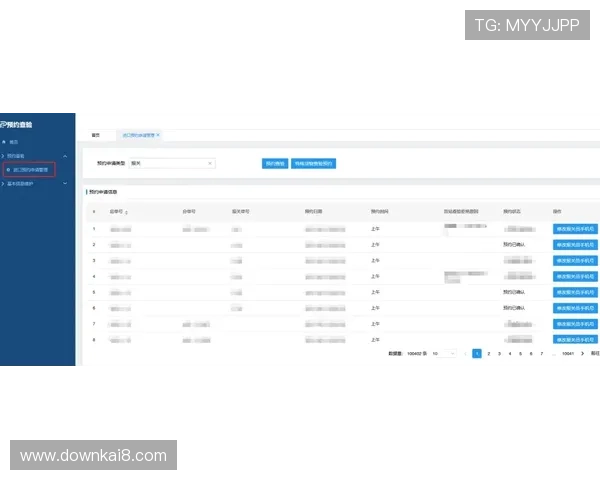Click the 修改报关员手机号 button in row 1

(x=575, y=229)
